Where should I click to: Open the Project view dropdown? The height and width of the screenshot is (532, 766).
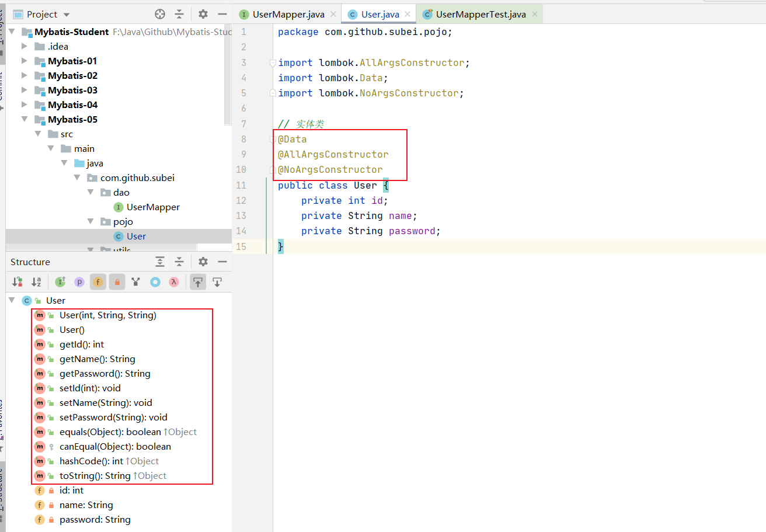coord(66,15)
